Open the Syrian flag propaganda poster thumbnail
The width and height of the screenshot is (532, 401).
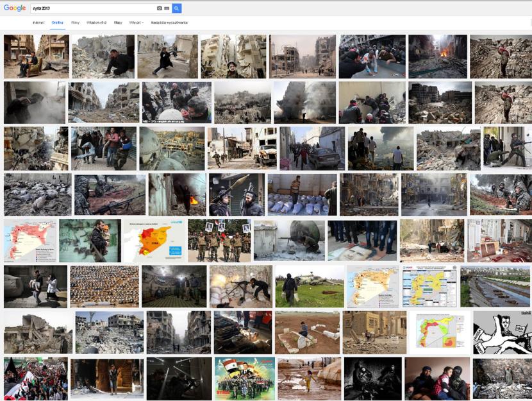(244, 379)
